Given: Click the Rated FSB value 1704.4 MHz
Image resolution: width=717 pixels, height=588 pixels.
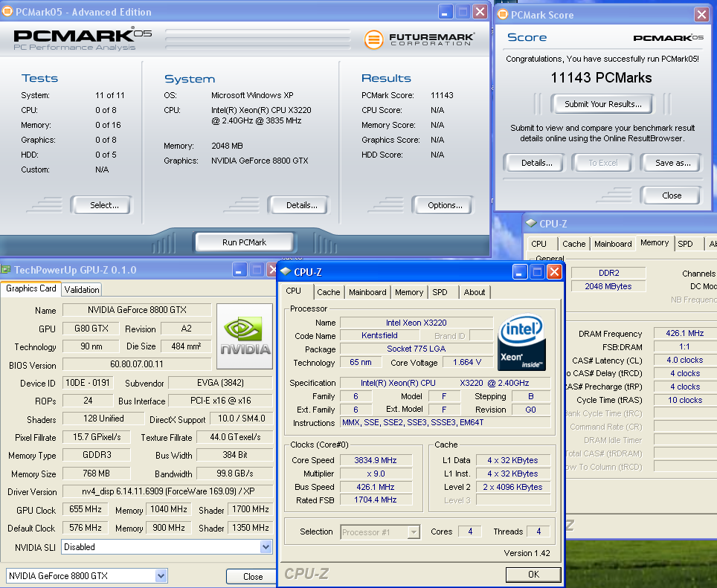Looking at the screenshot, I should (x=376, y=500).
